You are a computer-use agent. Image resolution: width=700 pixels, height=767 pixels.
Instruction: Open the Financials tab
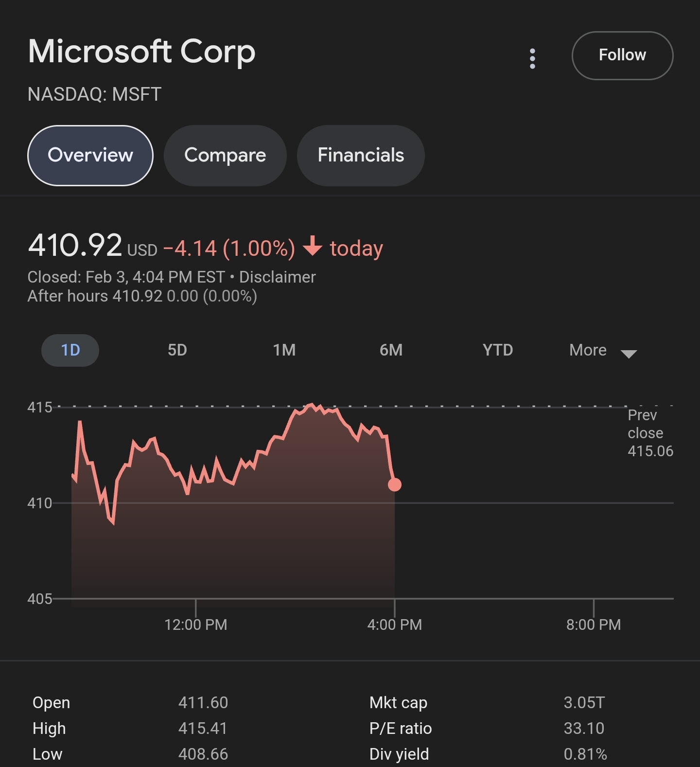tap(361, 155)
